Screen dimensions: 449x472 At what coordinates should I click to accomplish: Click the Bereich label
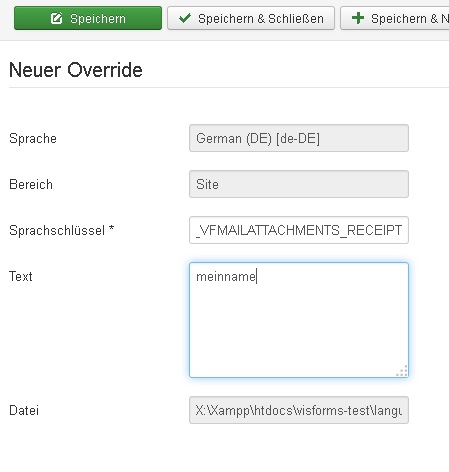pyautogui.click(x=31, y=184)
